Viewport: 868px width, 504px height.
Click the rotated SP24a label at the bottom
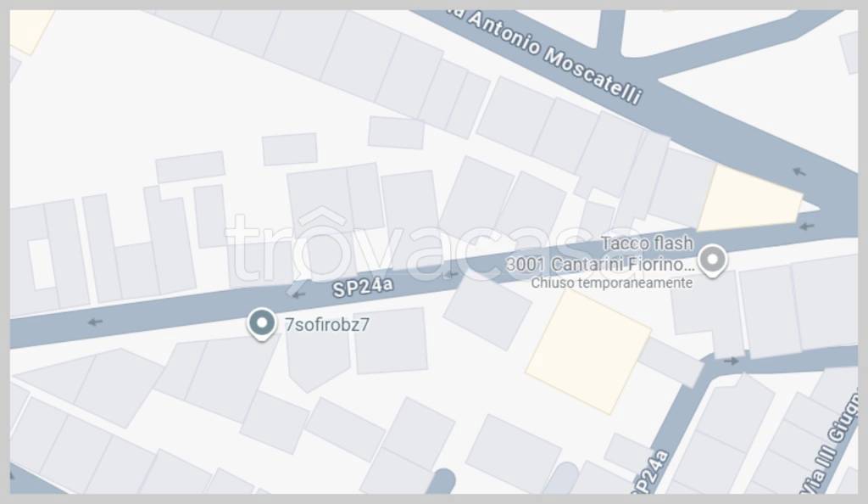pos(650,473)
